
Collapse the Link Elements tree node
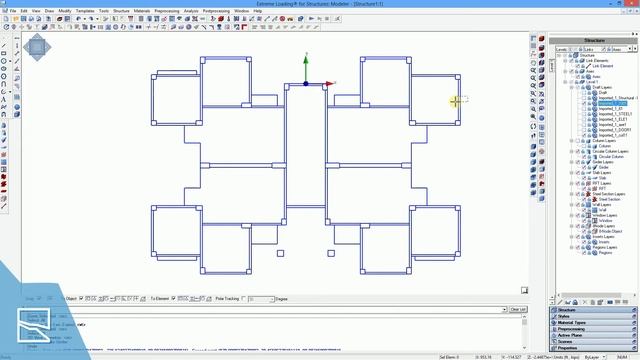coord(565,60)
